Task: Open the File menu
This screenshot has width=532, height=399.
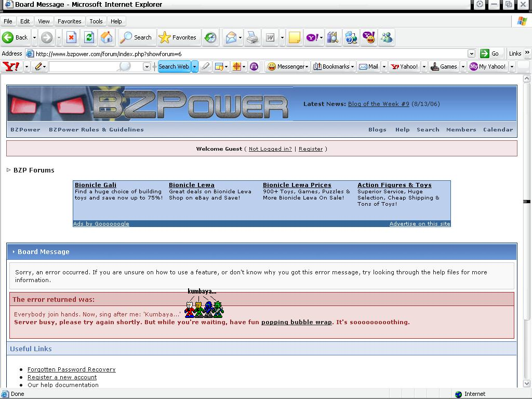Action: pyautogui.click(x=8, y=21)
